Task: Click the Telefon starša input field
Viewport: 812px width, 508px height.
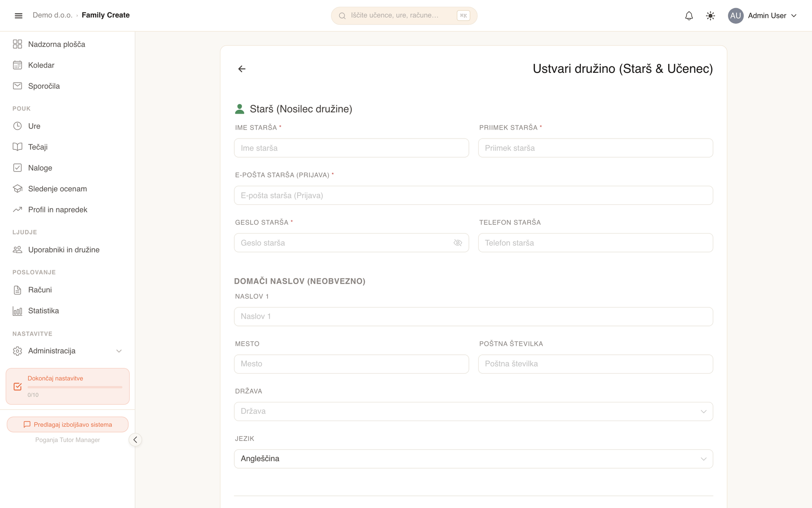Action: [x=596, y=243]
